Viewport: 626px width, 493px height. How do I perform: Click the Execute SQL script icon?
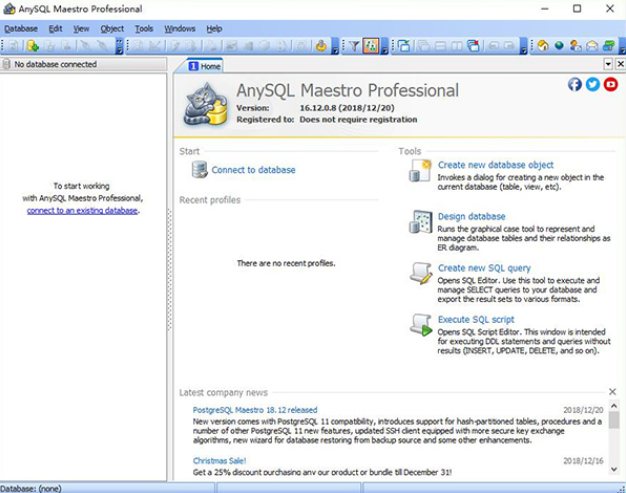(x=420, y=325)
